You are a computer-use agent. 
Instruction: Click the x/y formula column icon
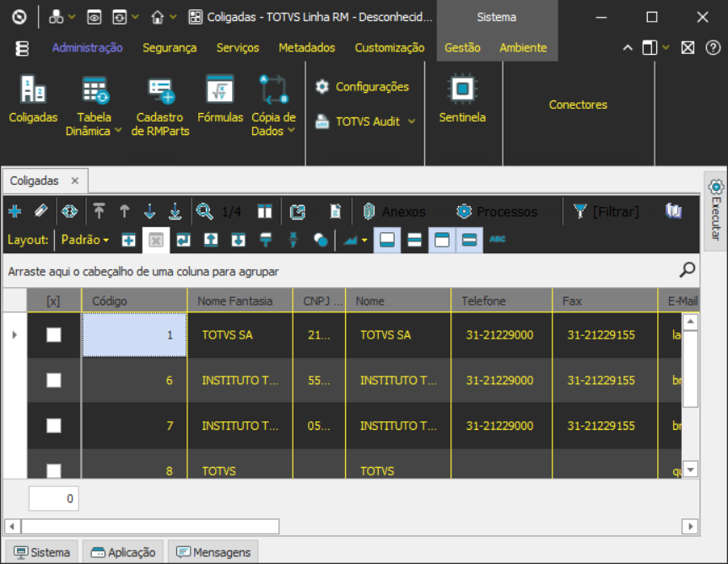coord(293,240)
